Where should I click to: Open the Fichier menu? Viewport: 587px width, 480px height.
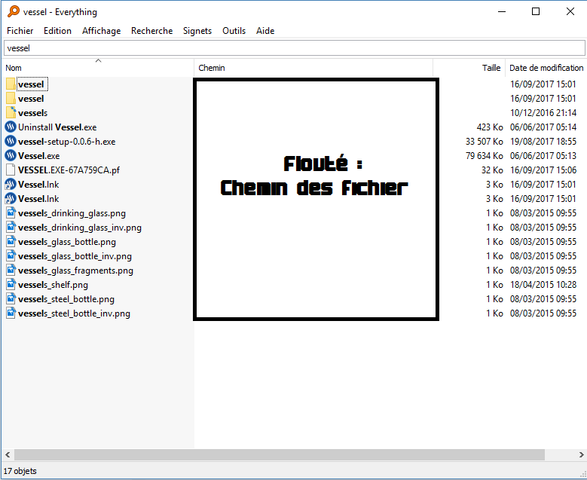pyautogui.click(x=20, y=31)
